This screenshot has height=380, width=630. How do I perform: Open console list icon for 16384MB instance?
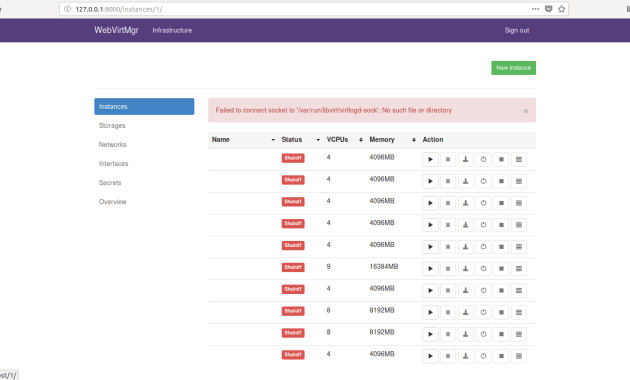point(519,269)
